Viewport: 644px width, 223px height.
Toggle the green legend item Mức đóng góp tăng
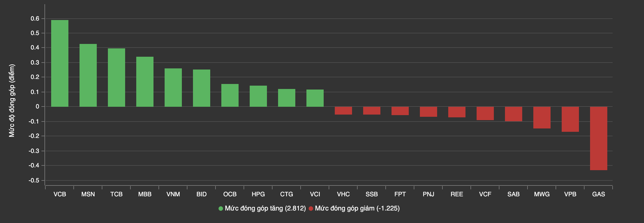coord(262,208)
